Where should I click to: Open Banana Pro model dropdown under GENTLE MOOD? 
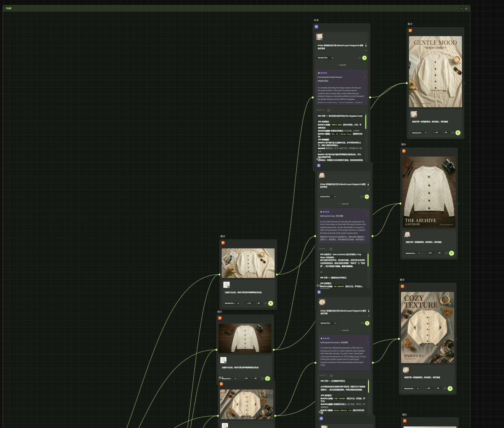tap(419, 133)
